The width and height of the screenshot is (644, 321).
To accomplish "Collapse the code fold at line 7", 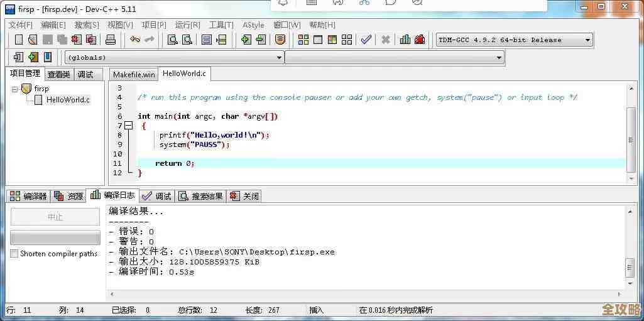I will 129,126.
